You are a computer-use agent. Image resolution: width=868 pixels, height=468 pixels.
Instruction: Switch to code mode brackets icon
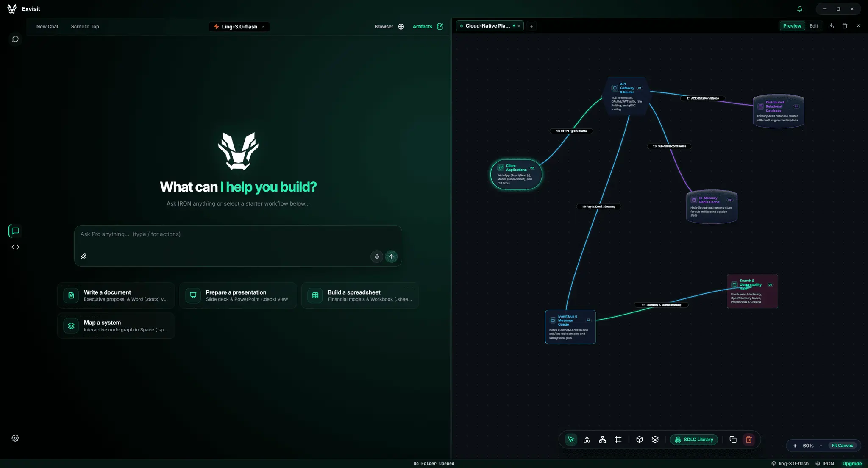coord(15,247)
